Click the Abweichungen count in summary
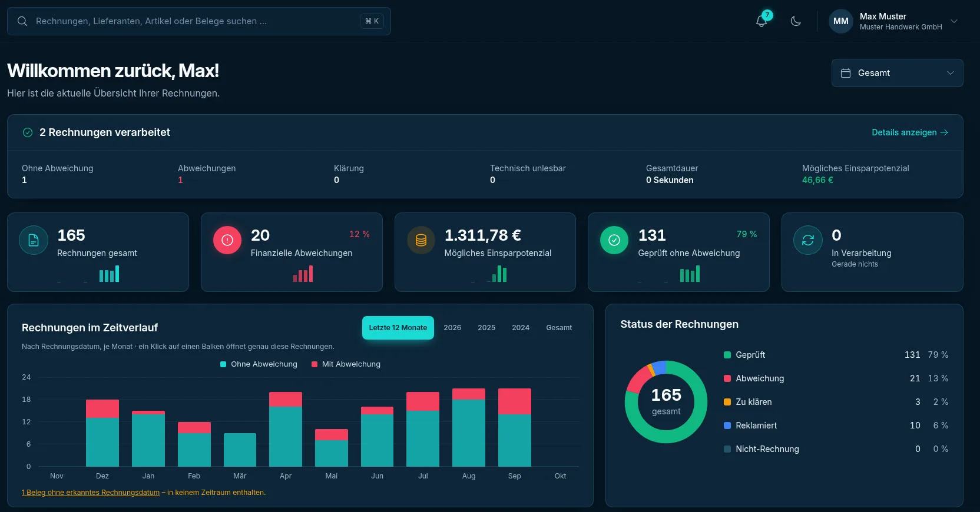 180,180
